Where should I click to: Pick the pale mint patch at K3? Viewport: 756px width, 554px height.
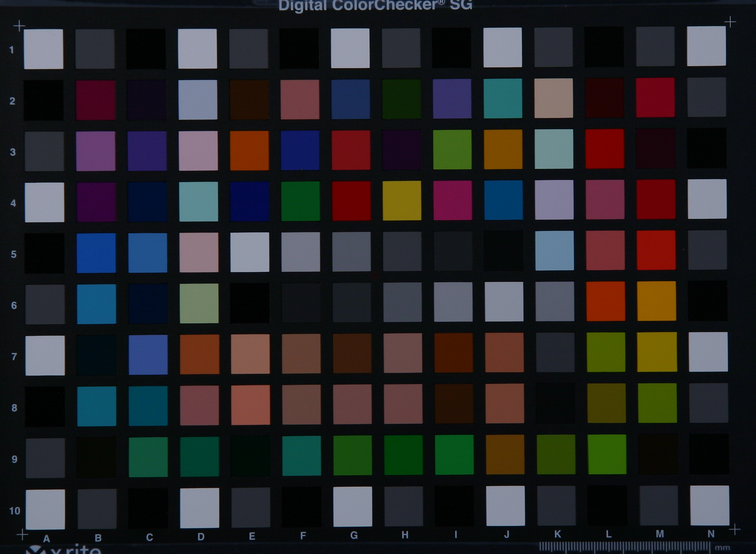(x=554, y=149)
